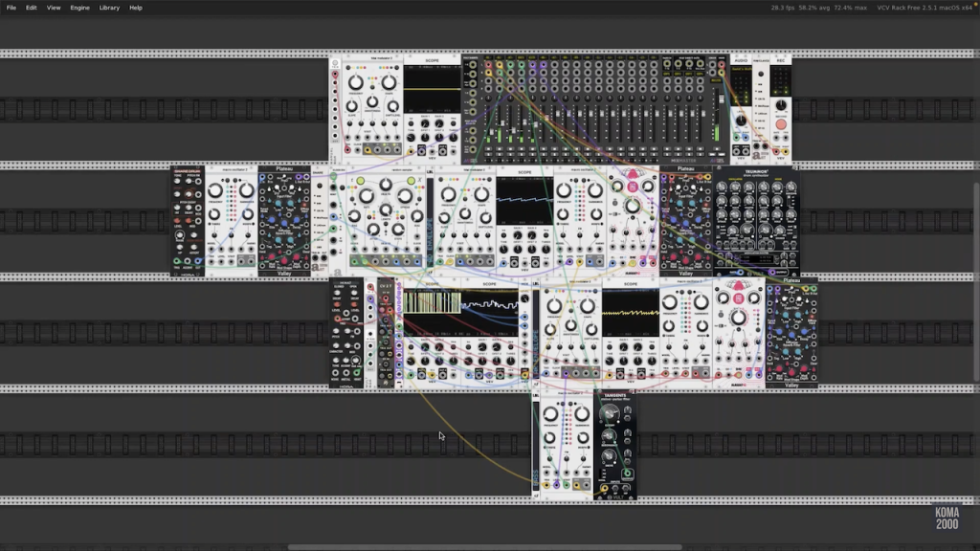The width and height of the screenshot is (980, 551).
Task: Toggle X/Y button on middle-row Scope
Action: pyautogui.click(x=503, y=235)
